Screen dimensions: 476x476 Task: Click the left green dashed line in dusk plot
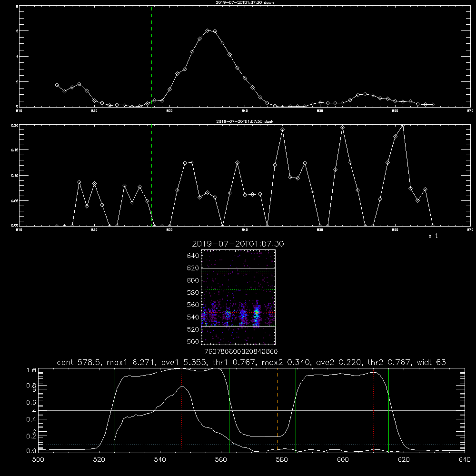151,175
